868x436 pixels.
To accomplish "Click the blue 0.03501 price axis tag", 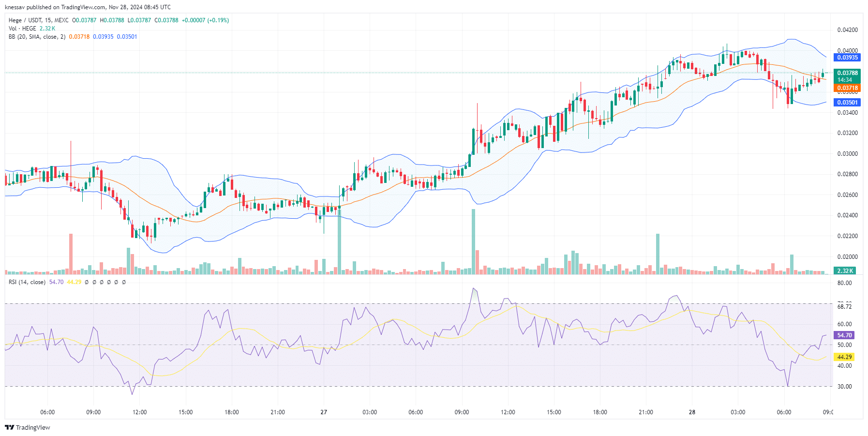I will point(847,103).
